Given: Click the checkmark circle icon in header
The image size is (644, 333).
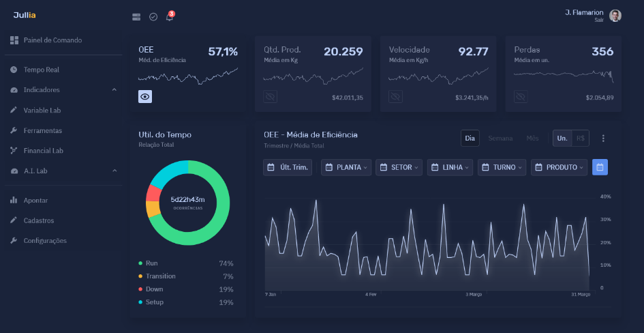Looking at the screenshot, I should (153, 17).
